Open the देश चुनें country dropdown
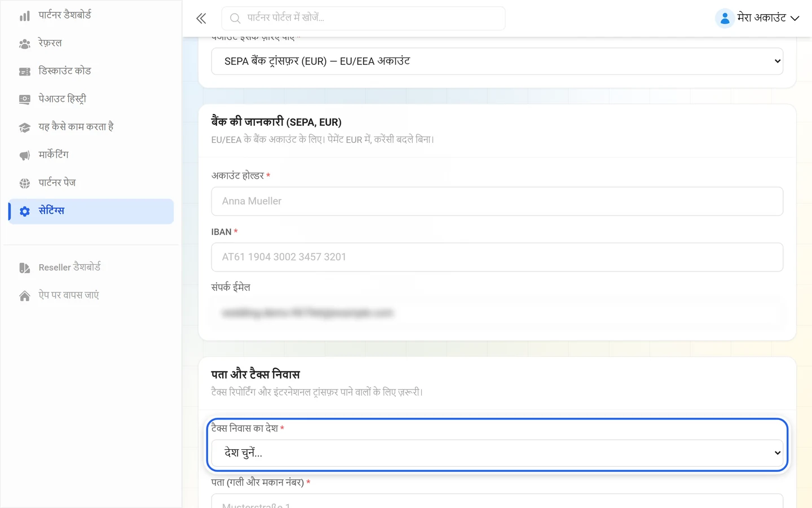The image size is (812, 508). point(497,453)
